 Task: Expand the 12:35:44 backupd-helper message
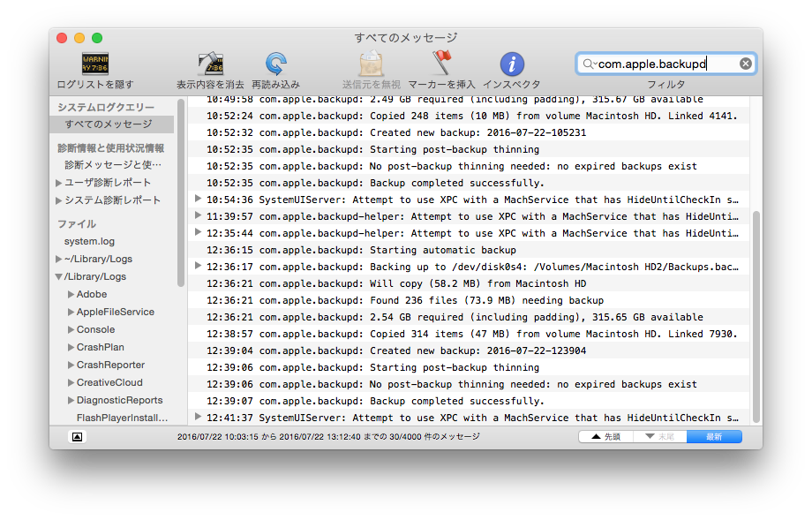pyautogui.click(x=198, y=232)
